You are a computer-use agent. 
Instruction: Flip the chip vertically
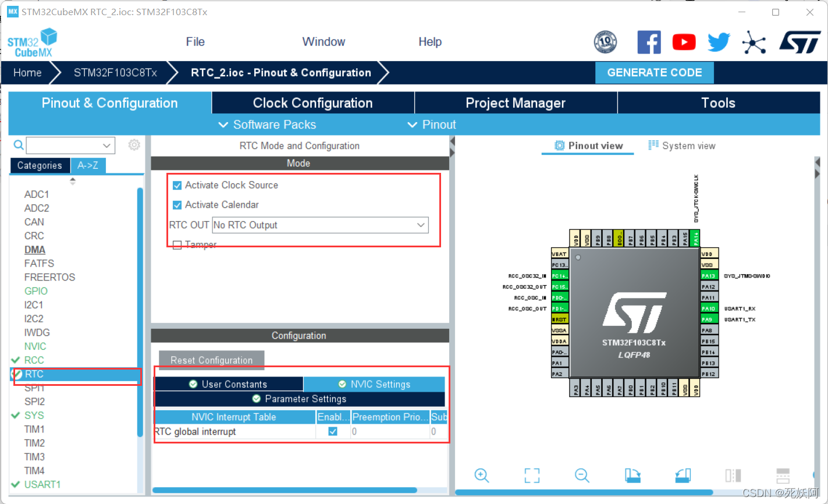coord(783,475)
